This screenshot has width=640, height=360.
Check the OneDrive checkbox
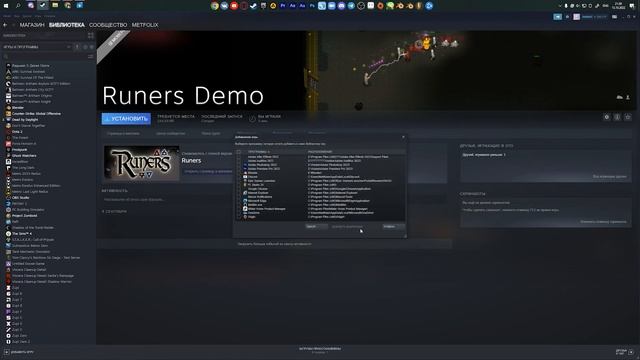(239, 213)
